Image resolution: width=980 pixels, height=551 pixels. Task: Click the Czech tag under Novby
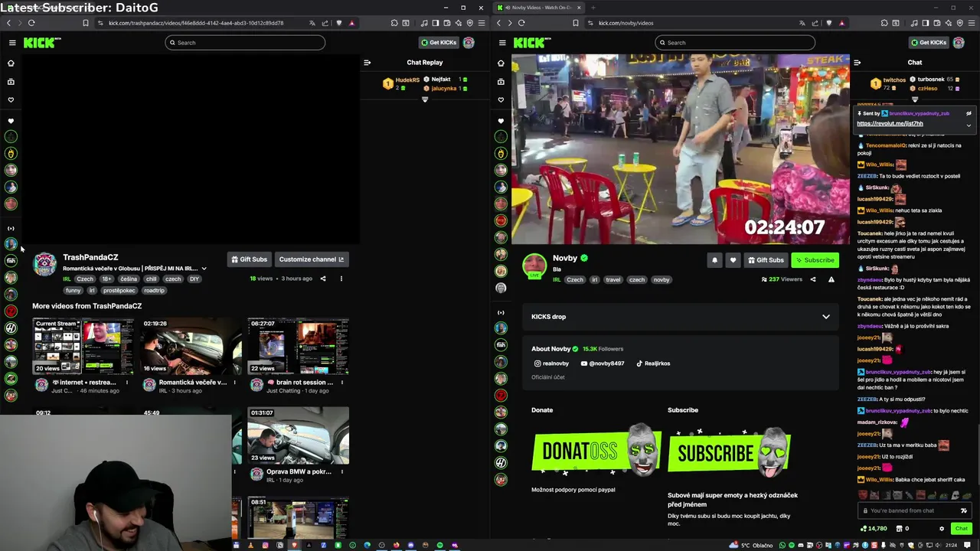click(x=575, y=280)
